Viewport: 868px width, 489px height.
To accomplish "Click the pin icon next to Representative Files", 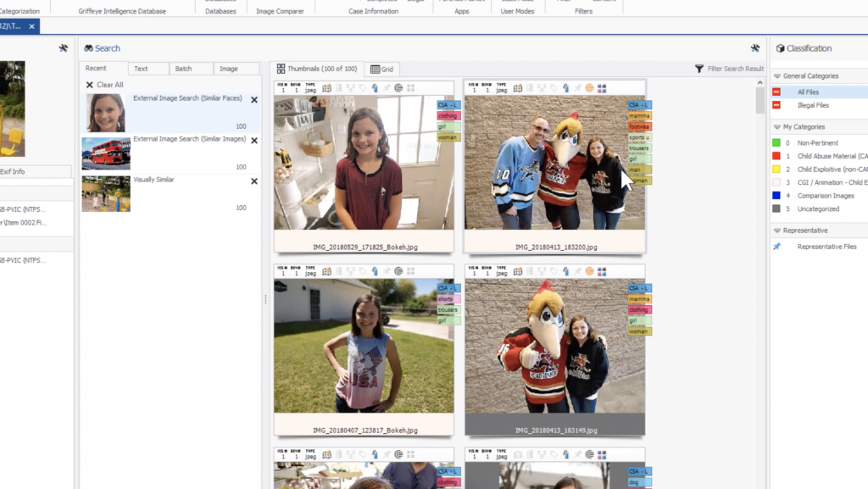I will tap(778, 247).
